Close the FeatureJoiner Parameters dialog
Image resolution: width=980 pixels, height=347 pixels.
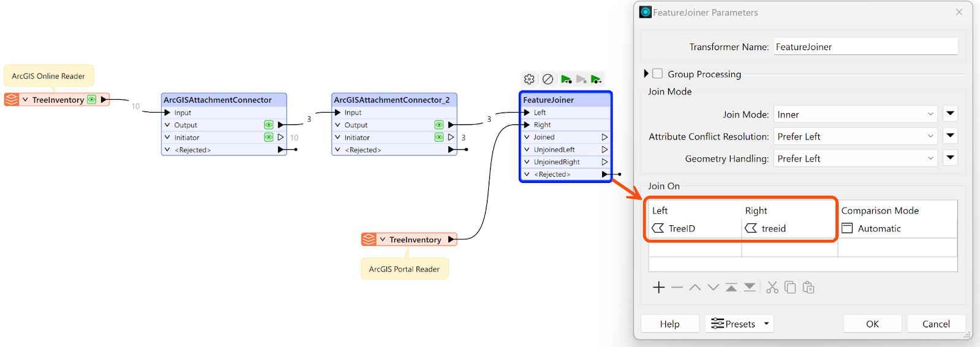click(x=959, y=12)
